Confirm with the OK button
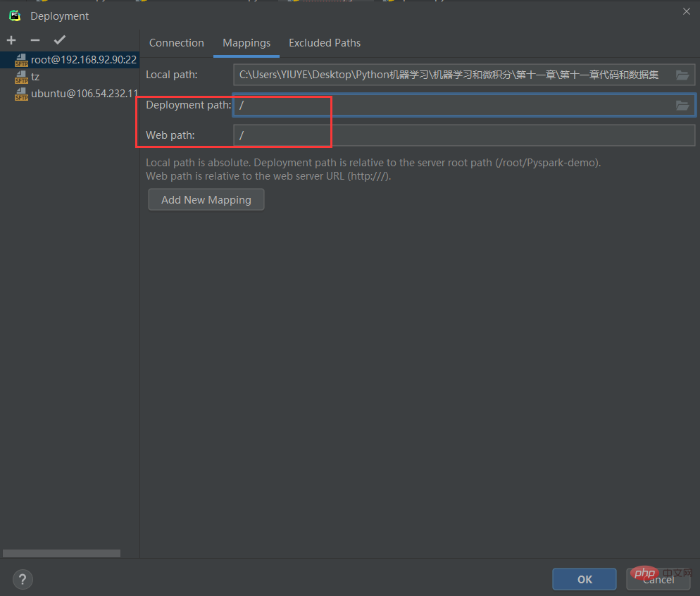Image resolution: width=700 pixels, height=596 pixels. [585, 579]
